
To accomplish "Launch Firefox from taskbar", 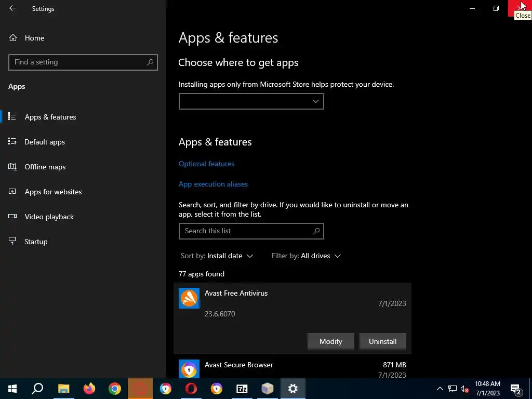I will pyautogui.click(x=89, y=389).
